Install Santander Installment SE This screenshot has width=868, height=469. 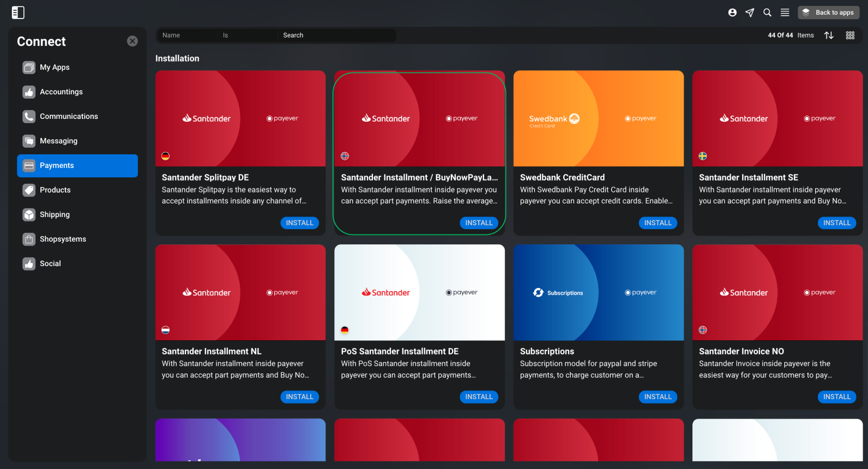tap(837, 223)
